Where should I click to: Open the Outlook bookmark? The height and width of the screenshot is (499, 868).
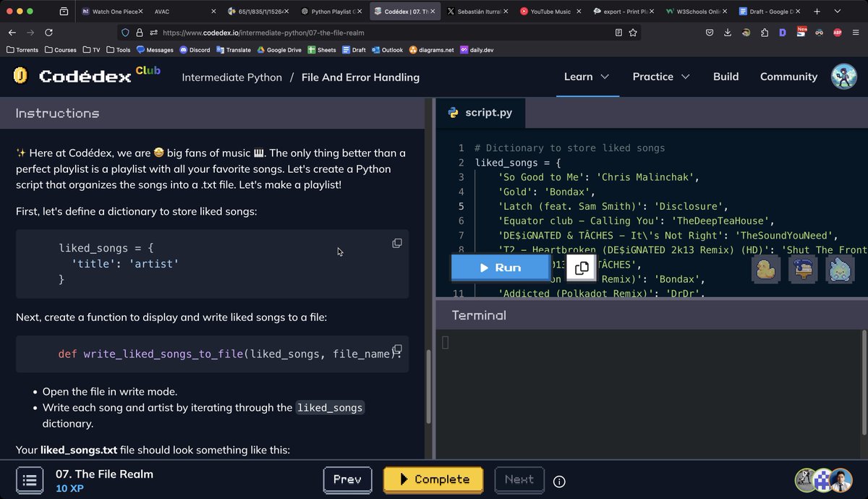(x=387, y=50)
